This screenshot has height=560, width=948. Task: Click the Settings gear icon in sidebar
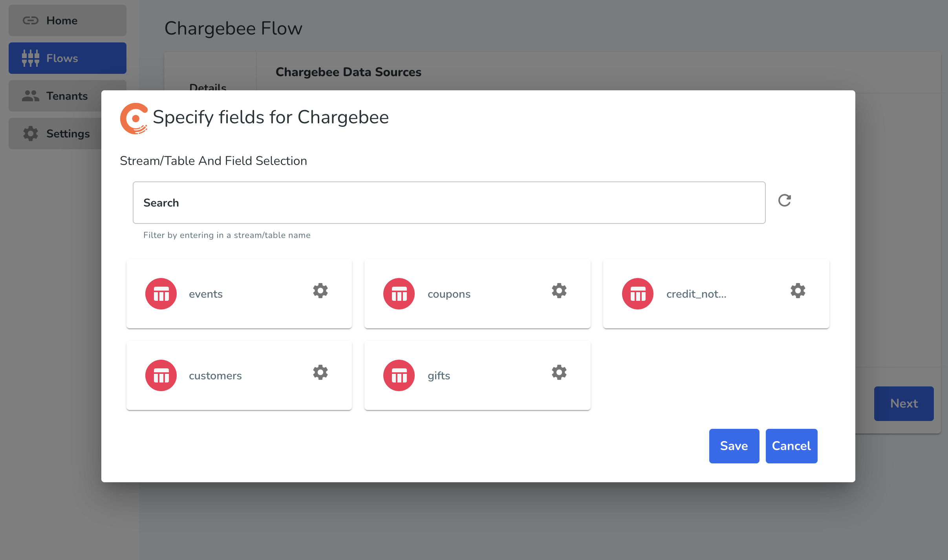tap(31, 134)
